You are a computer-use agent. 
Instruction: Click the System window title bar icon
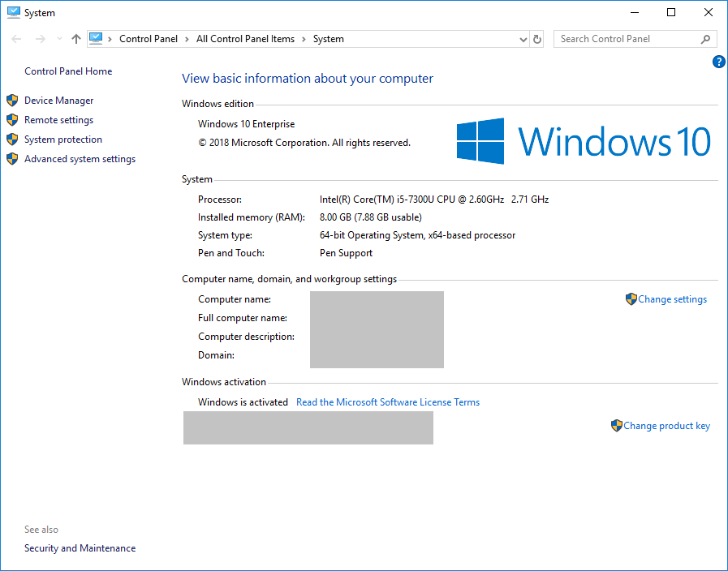tap(14, 12)
